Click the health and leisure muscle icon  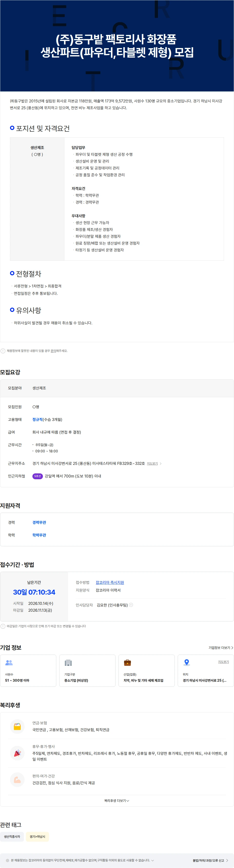coord(18,779)
